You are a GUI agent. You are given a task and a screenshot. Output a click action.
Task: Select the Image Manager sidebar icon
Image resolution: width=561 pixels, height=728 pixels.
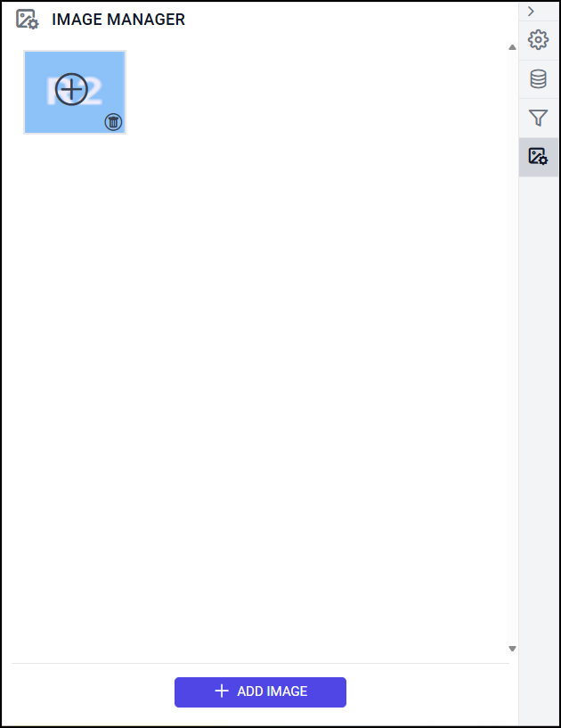538,157
